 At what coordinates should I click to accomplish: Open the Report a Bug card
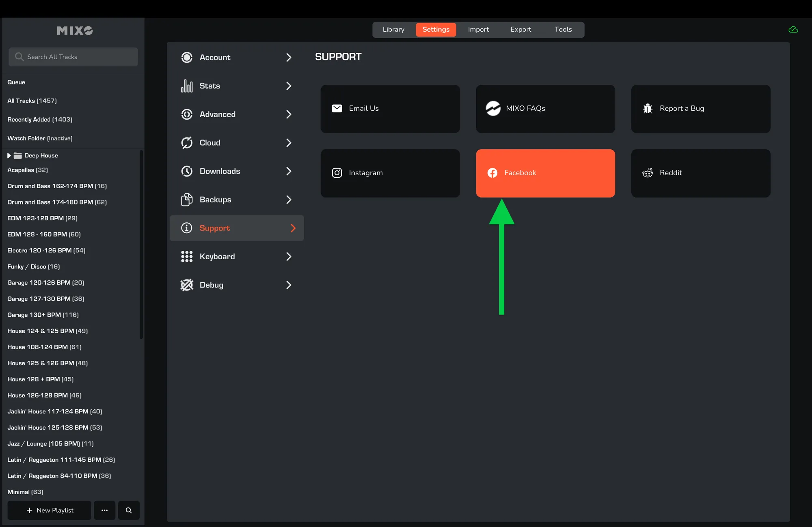[x=700, y=109]
